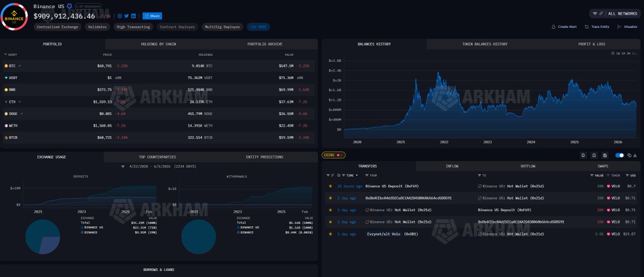
Task: Open the Transfers tab
Action: (x=367, y=166)
